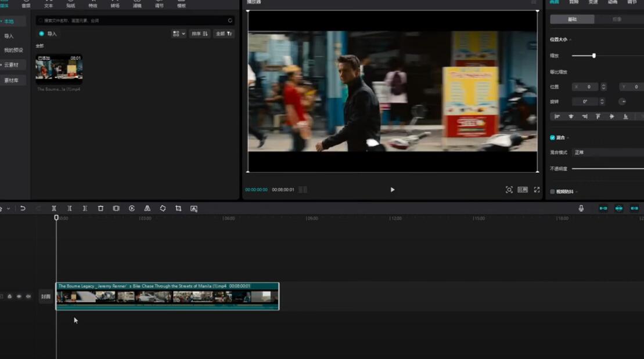Delete clip portion right of playhead
The height and width of the screenshot is (359, 644).
[85, 208]
